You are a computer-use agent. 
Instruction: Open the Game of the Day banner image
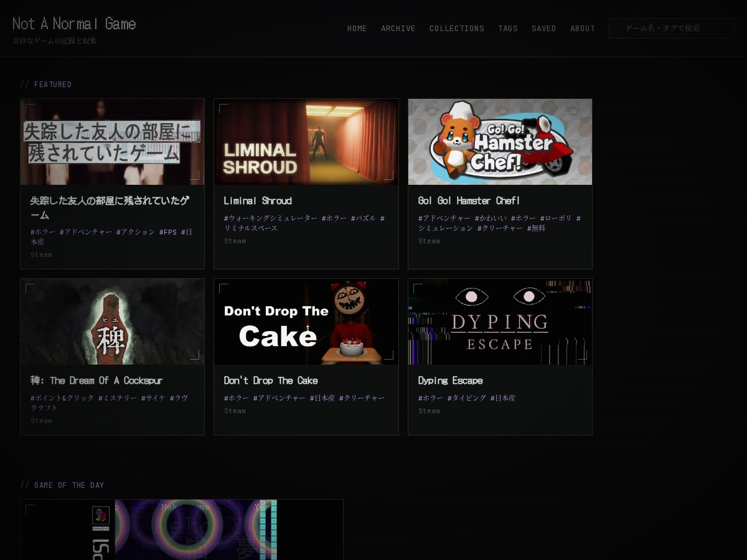(x=182, y=530)
